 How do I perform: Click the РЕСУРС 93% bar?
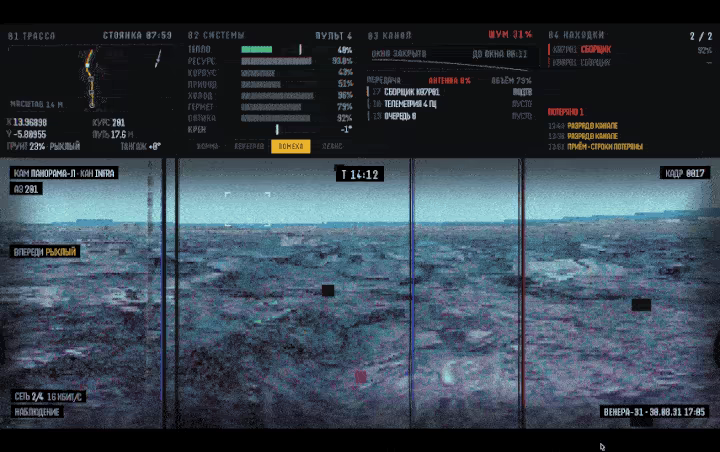click(x=276, y=61)
